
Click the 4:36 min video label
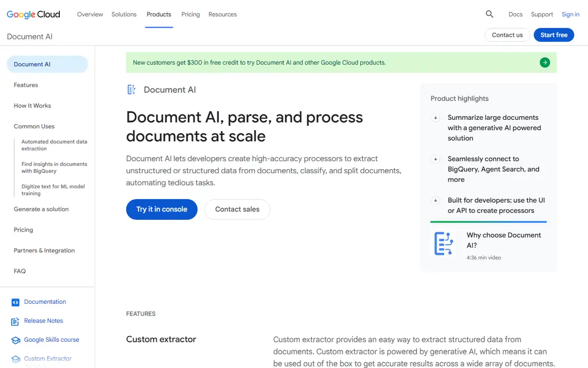point(484,258)
